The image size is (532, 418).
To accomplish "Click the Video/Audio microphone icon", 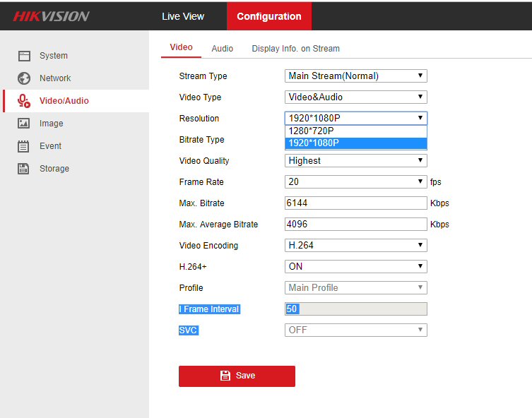I will coord(24,101).
